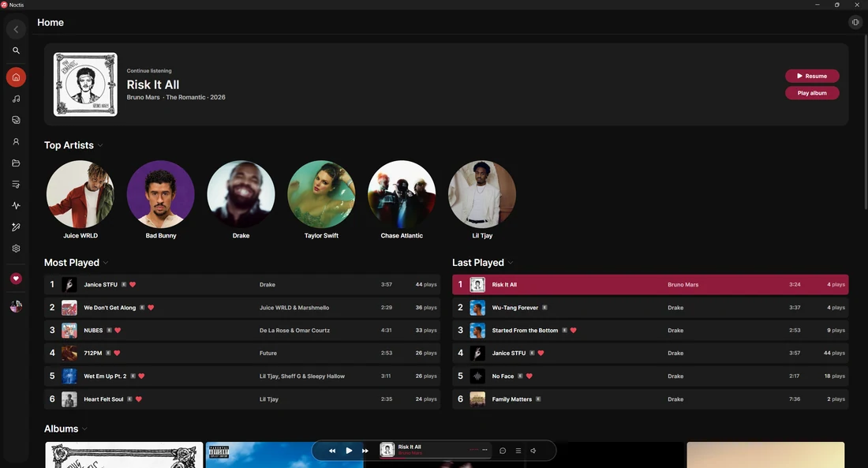Image resolution: width=868 pixels, height=468 pixels.
Task: Toggle the heart on 712PM
Action: coord(117,353)
